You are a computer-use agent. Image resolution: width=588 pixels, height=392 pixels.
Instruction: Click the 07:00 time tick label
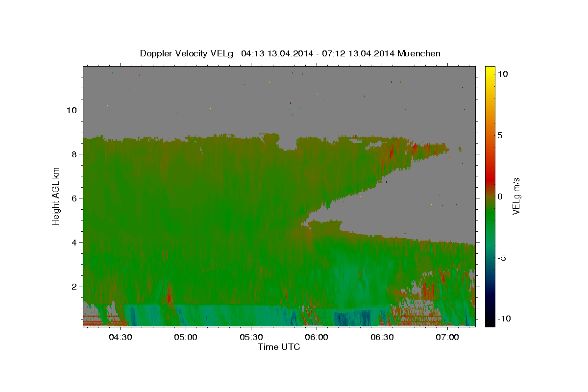click(x=447, y=337)
